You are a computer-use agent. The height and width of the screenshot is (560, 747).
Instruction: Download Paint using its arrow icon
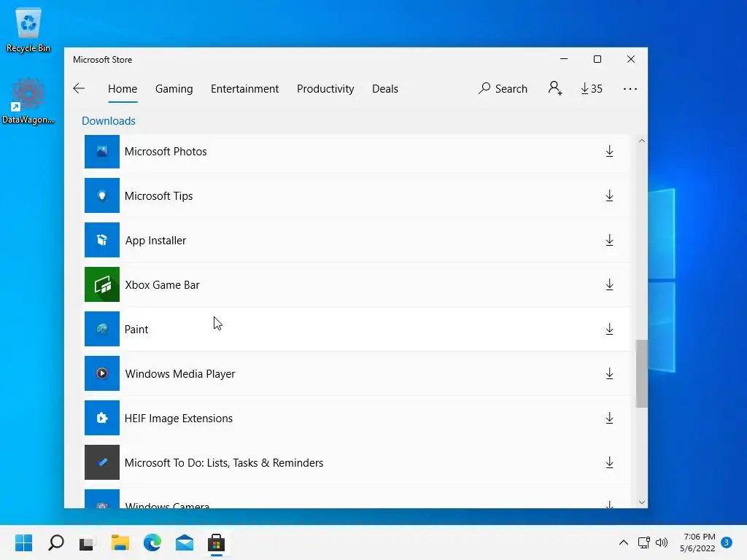point(609,329)
